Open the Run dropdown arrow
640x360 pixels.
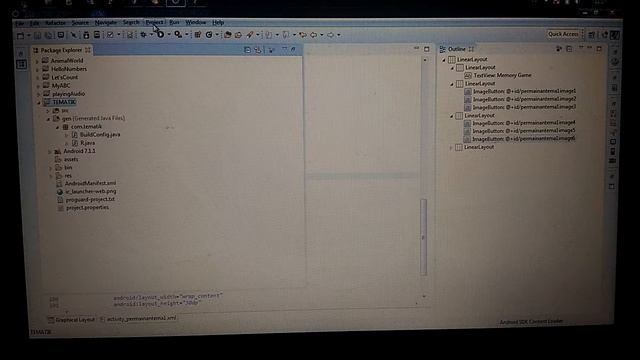[x=169, y=35]
